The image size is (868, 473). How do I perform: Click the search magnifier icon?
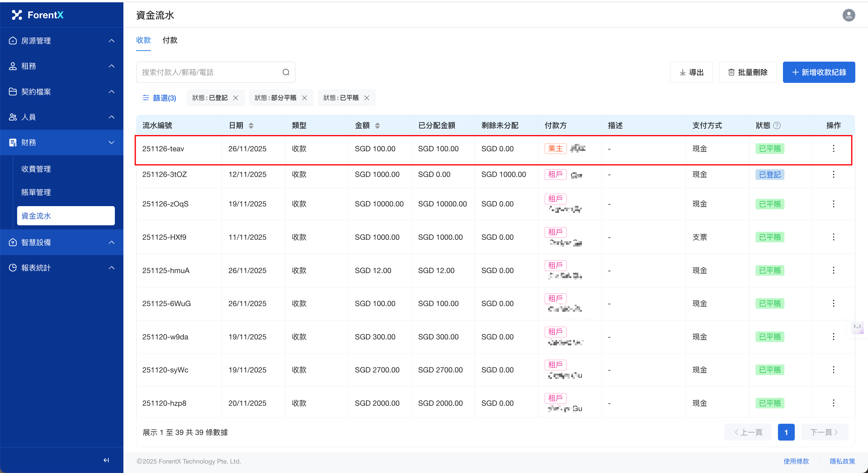286,72
